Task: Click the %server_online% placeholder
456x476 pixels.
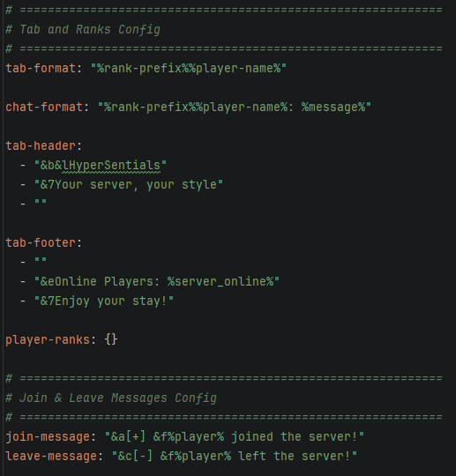Action: tap(221, 282)
